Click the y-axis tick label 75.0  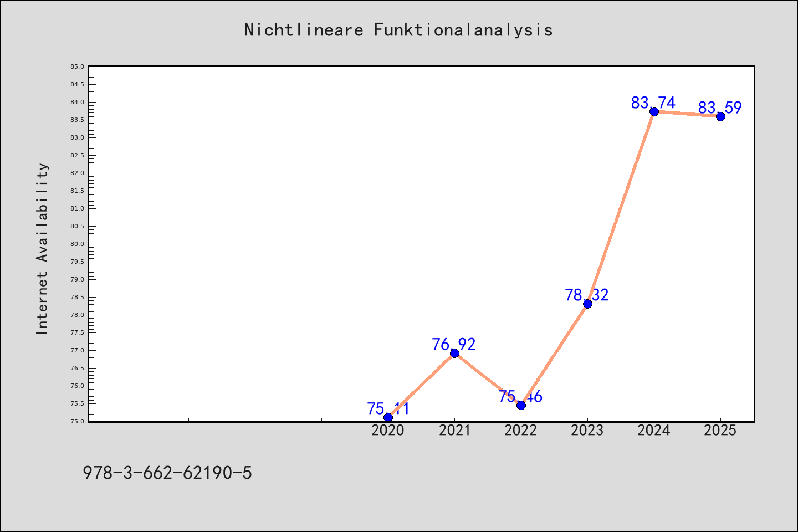77,421
